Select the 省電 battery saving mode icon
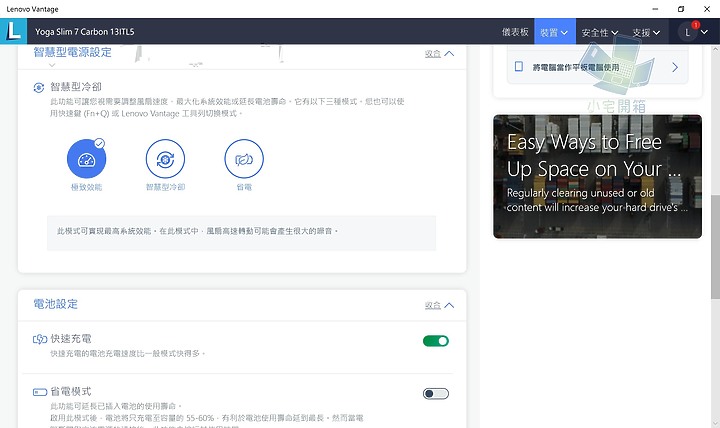This screenshot has width=720, height=428. (x=244, y=159)
